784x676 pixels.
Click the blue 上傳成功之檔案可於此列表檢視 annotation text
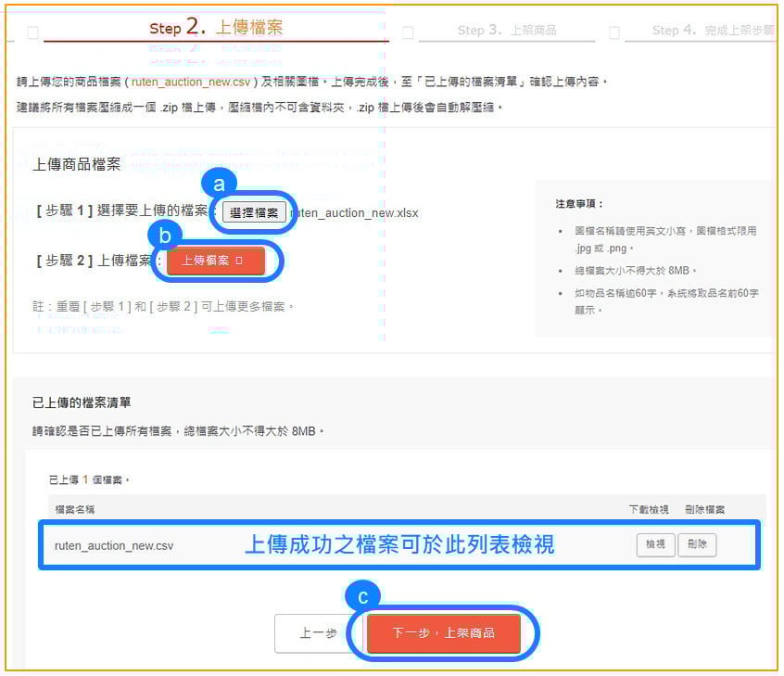(399, 545)
